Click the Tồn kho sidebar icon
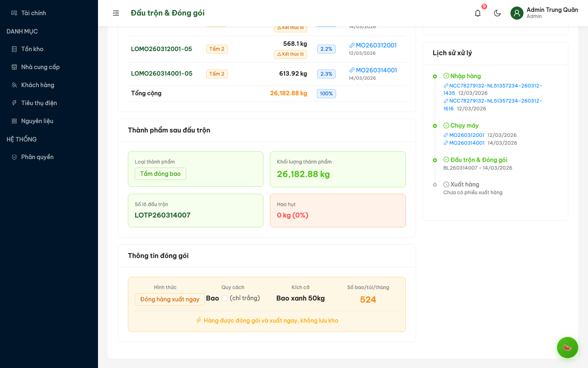 pos(14,49)
